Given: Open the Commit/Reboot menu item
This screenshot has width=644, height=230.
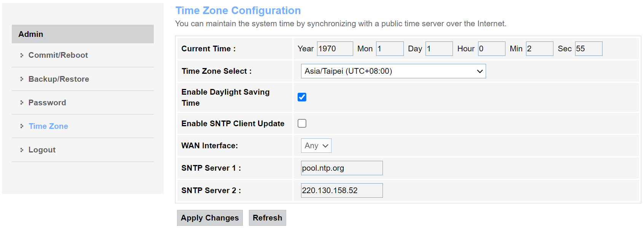Looking at the screenshot, I should [58, 55].
